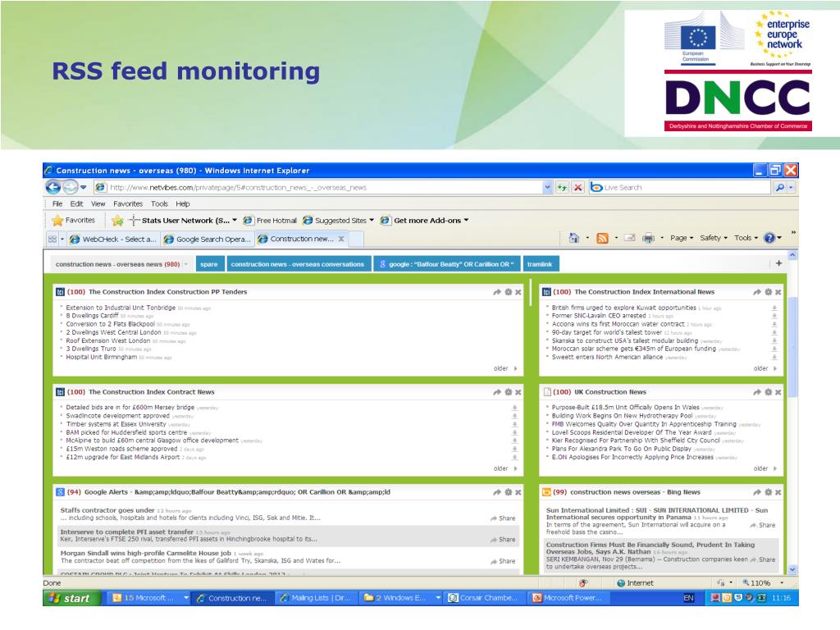Open settings gear of Bing News widget

pos(768,492)
